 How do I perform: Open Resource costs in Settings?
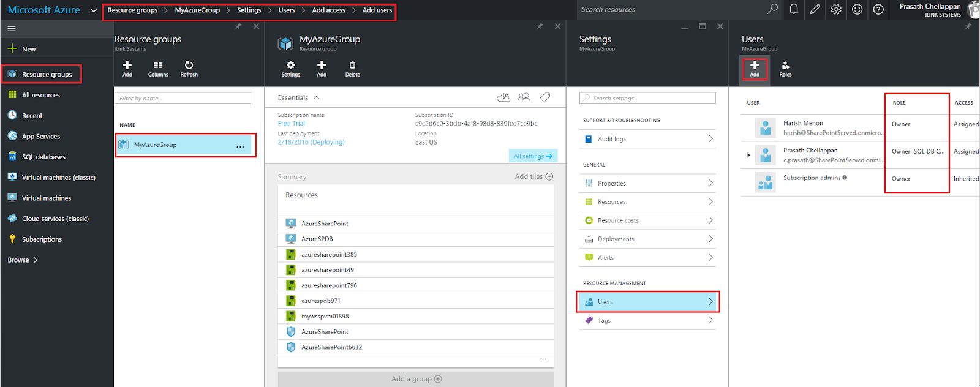647,220
